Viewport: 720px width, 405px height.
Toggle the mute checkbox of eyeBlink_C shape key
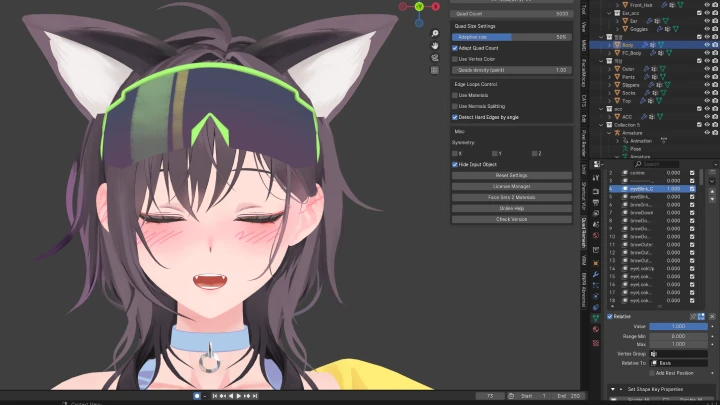click(692, 189)
